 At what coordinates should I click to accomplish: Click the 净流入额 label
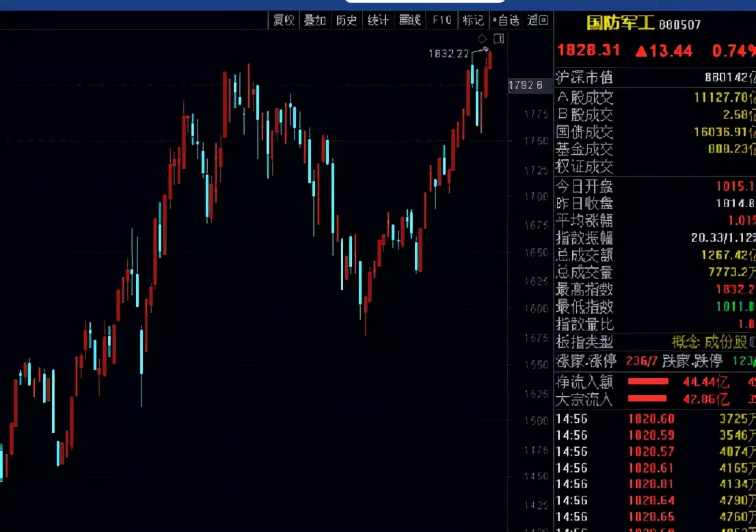pyautogui.click(x=584, y=382)
